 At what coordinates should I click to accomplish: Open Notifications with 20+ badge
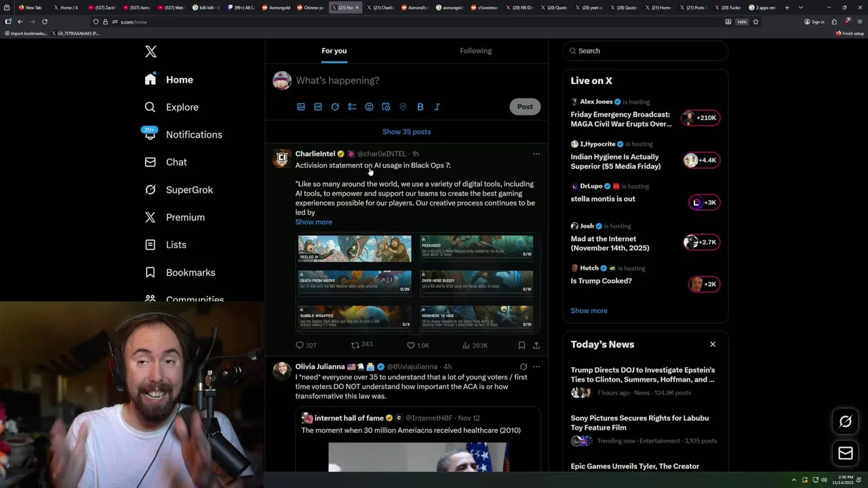183,134
